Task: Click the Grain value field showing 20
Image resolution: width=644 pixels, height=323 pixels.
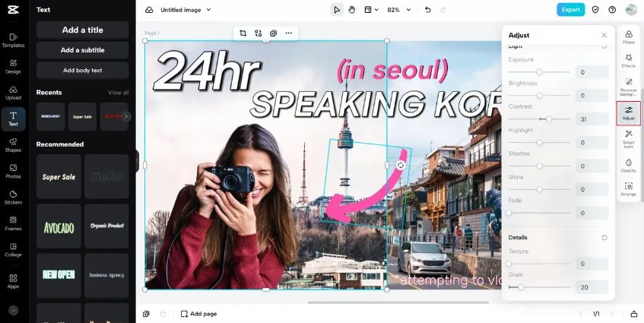Action: pos(592,287)
